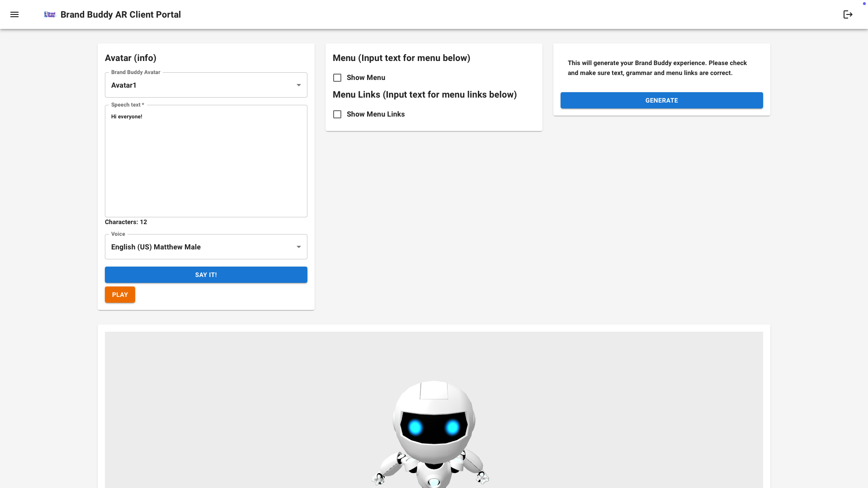868x488 pixels.
Task: Enable the Show Menu Links checkbox
Action: [337, 114]
